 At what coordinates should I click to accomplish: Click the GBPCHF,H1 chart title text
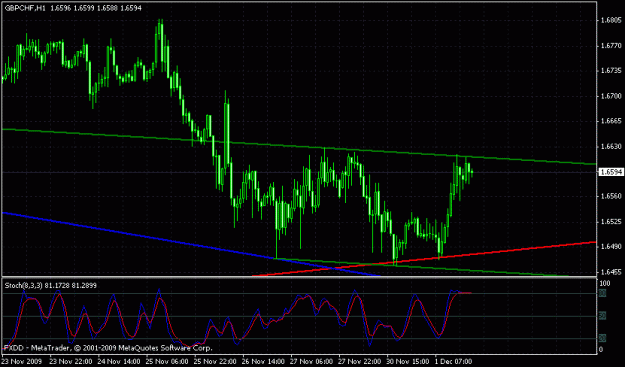(25, 8)
